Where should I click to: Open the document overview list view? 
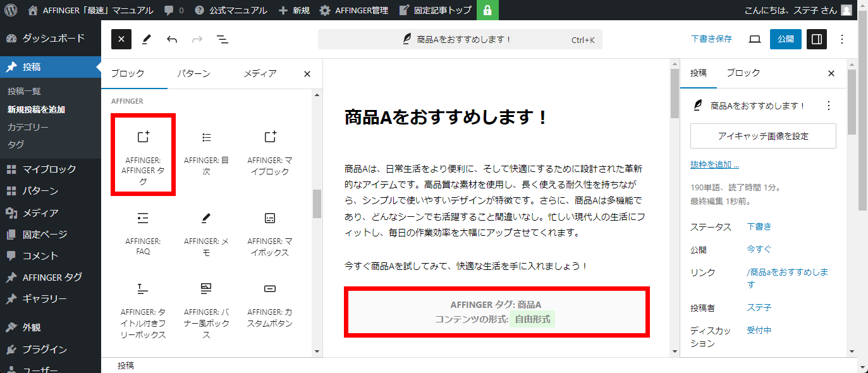[x=223, y=39]
